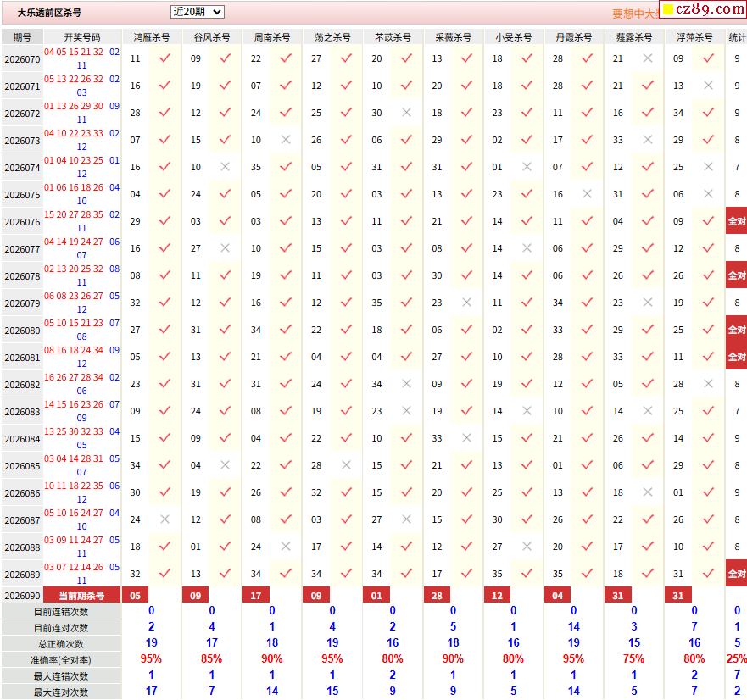Click the 小旻杀号 column header
The width and height of the screenshot is (747, 700).
pyautogui.click(x=513, y=37)
